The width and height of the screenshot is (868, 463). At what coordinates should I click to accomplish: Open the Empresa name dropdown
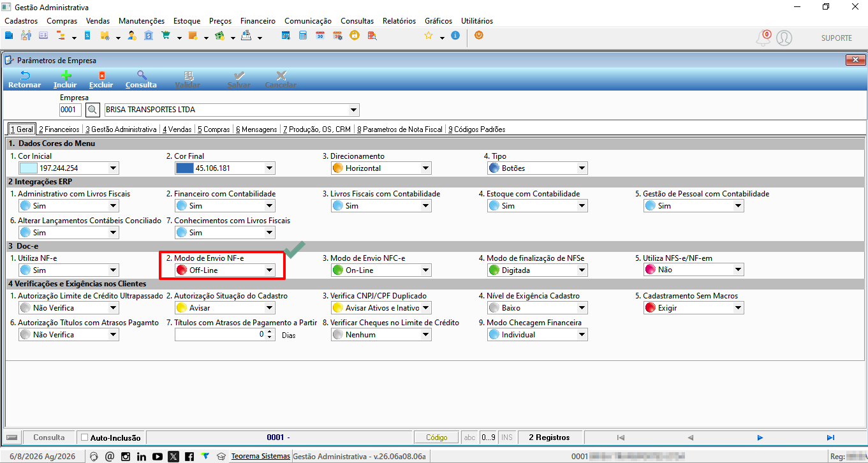pos(354,110)
